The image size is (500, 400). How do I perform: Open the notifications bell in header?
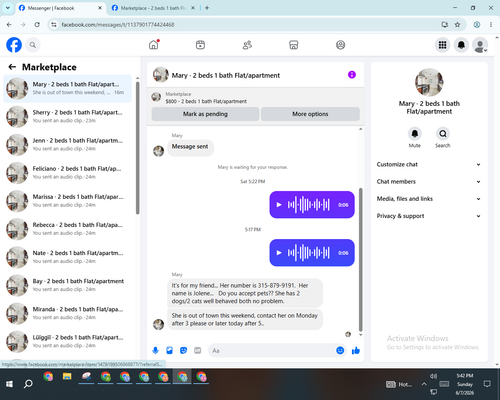[461, 45]
